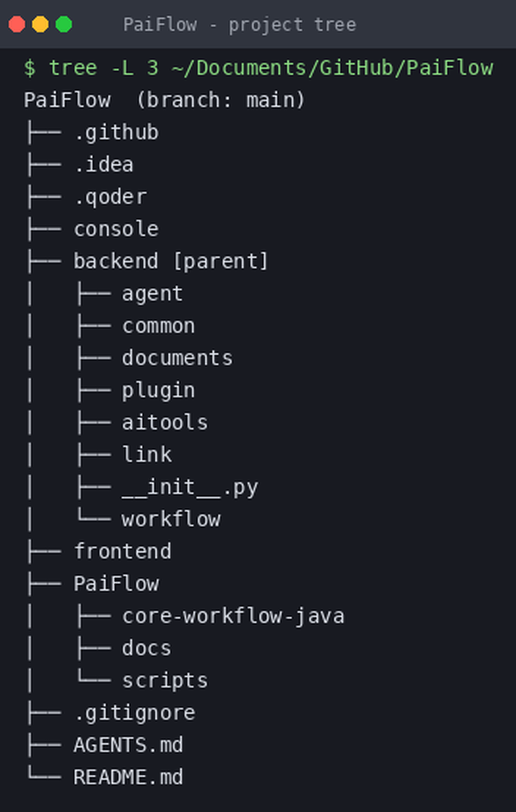Click the core-workflow-java entry
Image resolution: width=516 pixels, height=812 pixels.
point(233,616)
